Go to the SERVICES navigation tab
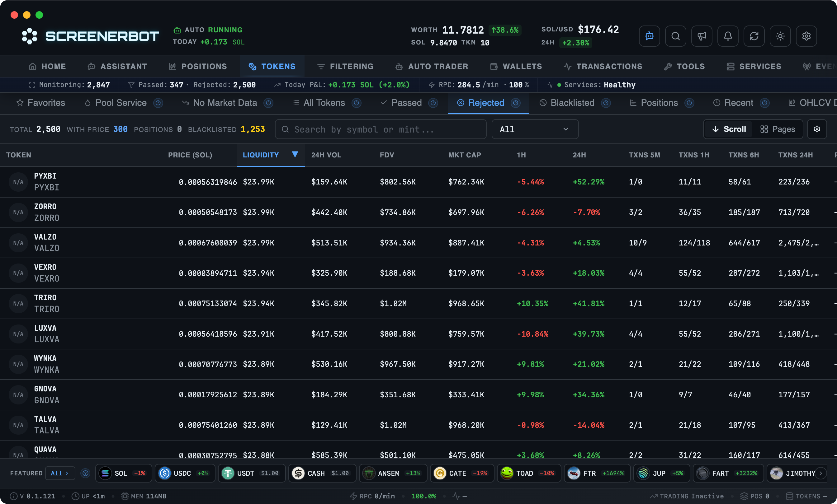The image size is (837, 504). pyautogui.click(x=754, y=67)
